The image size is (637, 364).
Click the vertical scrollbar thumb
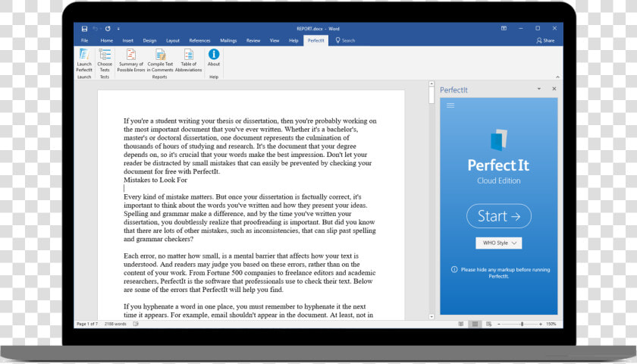(x=431, y=96)
